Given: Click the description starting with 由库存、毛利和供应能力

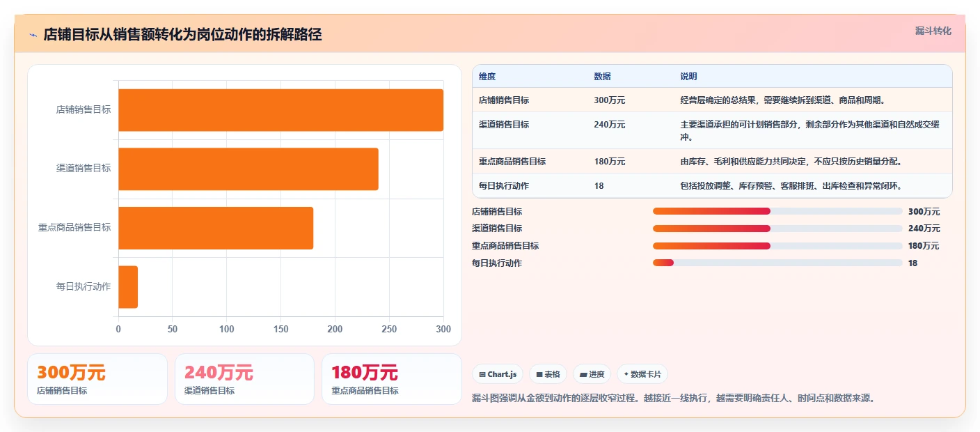Looking at the screenshot, I should click(791, 162).
